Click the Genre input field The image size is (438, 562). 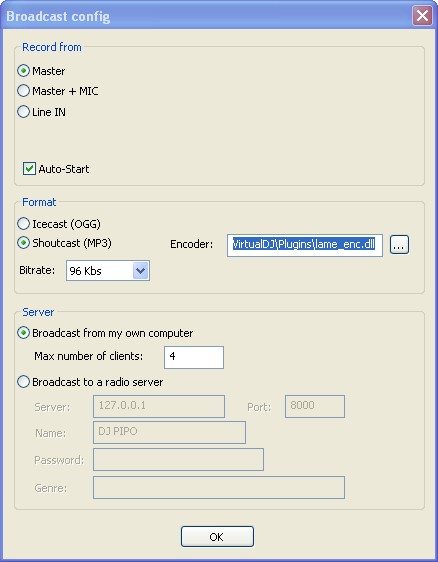[219, 487]
